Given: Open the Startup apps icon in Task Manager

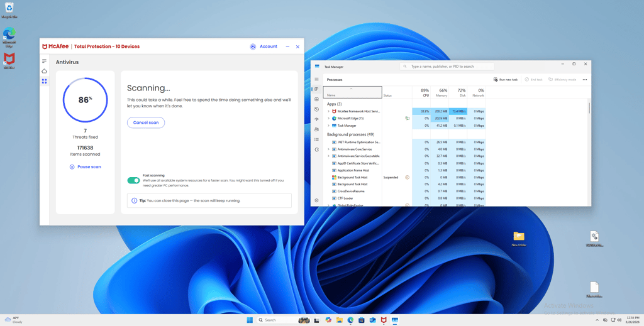Looking at the screenshot, I should pyautogui.click(x=317, y=119).
